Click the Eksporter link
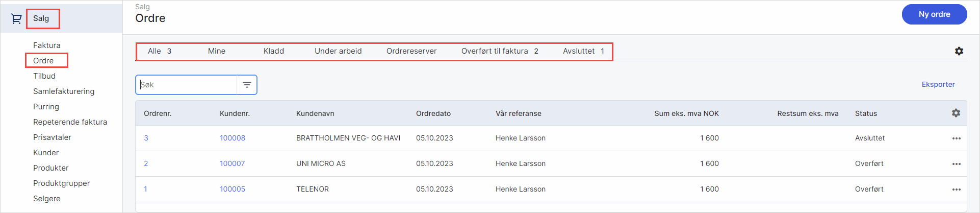This screenshot has width=980, height=213. coord(938,84)
